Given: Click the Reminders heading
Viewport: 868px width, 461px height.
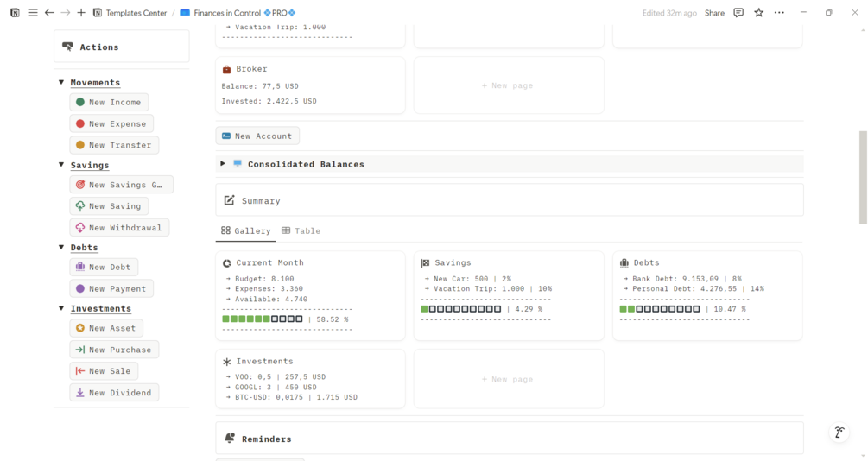Looking at the screenshot, I should 266,439.
